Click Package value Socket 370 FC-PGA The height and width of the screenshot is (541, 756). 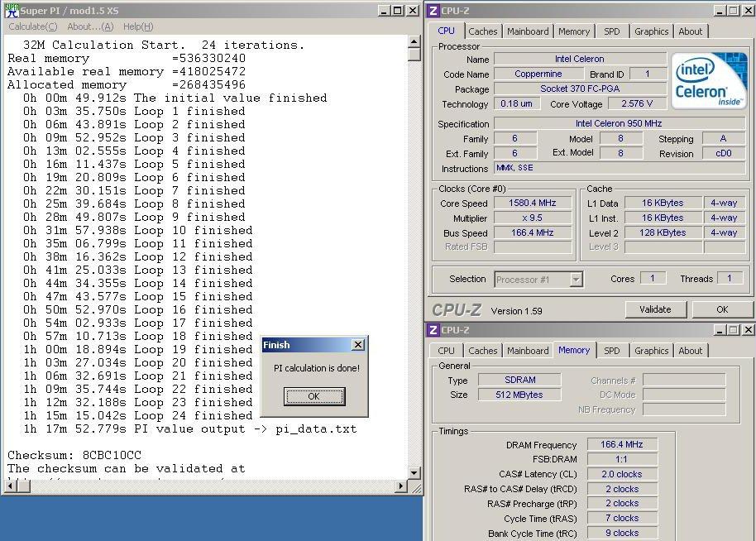pos(580,89)
